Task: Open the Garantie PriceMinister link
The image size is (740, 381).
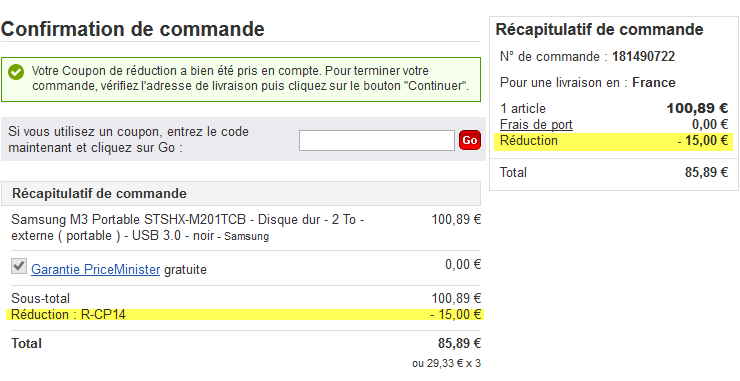Action: [x=95, y=270]
